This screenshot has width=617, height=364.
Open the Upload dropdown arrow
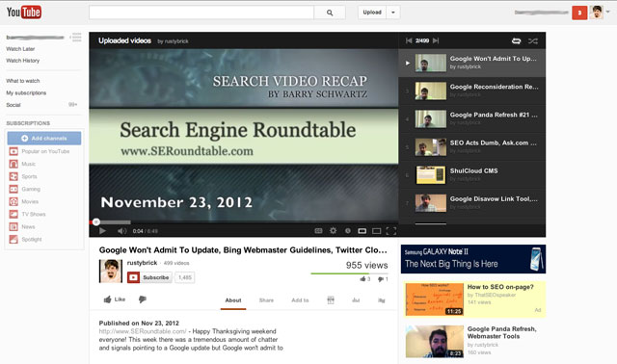point(393,13)
